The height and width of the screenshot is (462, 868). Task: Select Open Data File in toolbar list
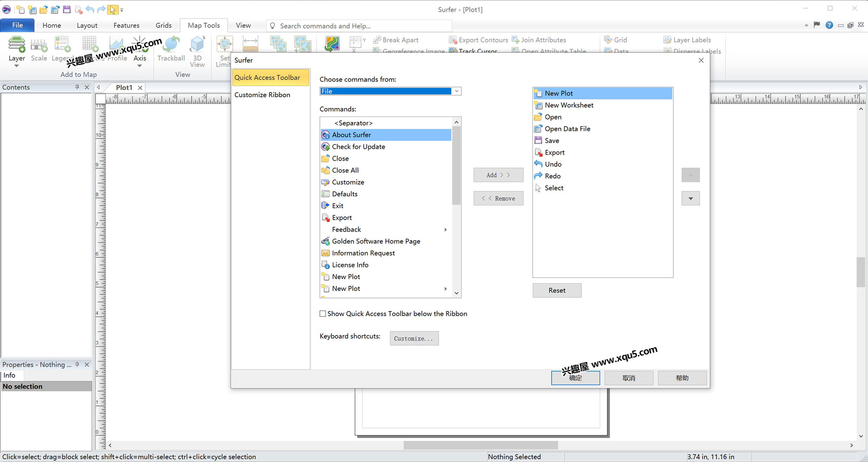click(x=603, y=129)
